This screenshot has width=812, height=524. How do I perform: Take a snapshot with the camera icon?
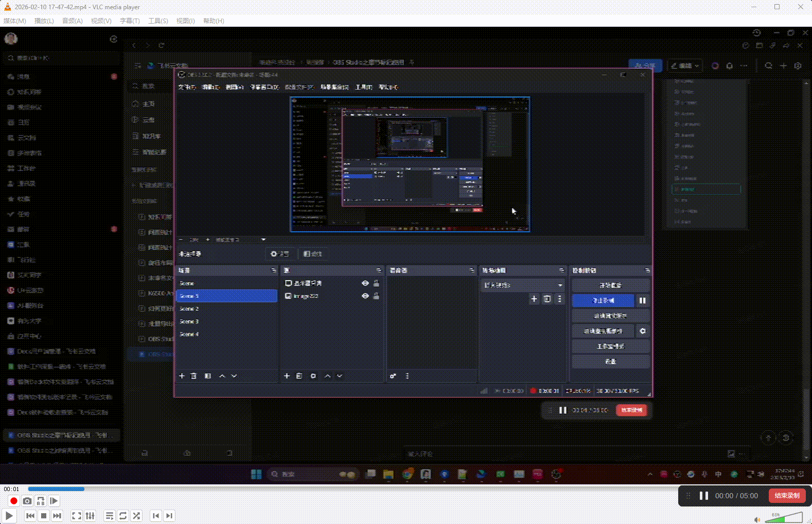pos(27,501)
